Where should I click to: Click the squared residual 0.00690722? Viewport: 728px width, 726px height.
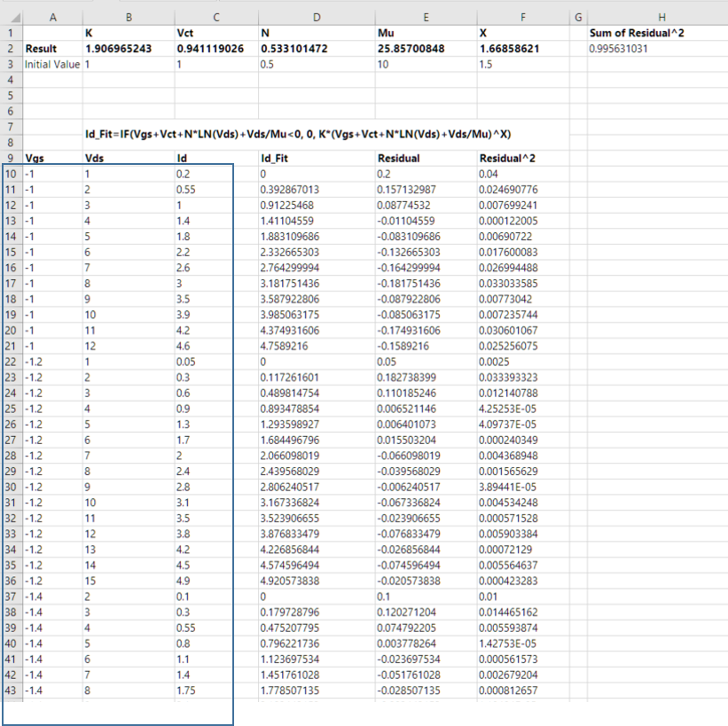click(x=523, y=237)
